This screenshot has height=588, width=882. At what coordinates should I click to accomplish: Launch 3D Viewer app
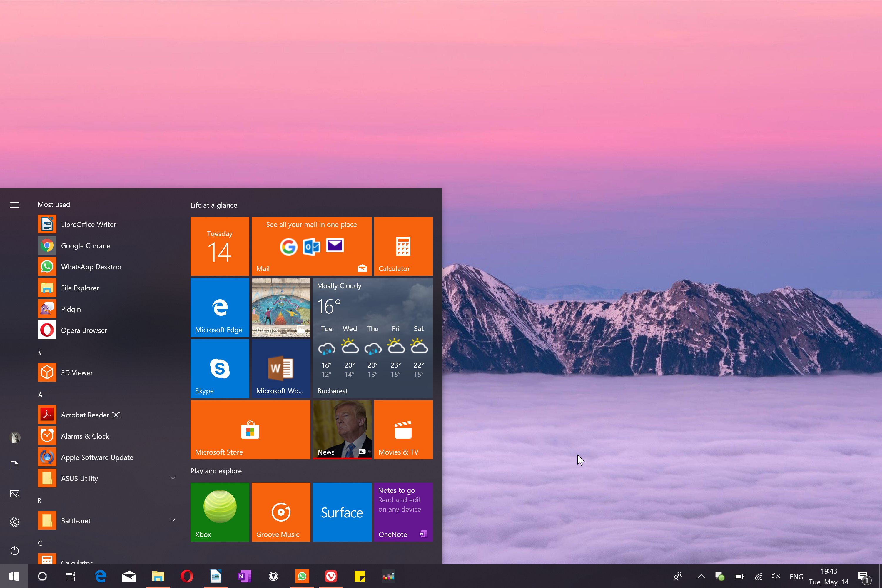click(107, 372)
